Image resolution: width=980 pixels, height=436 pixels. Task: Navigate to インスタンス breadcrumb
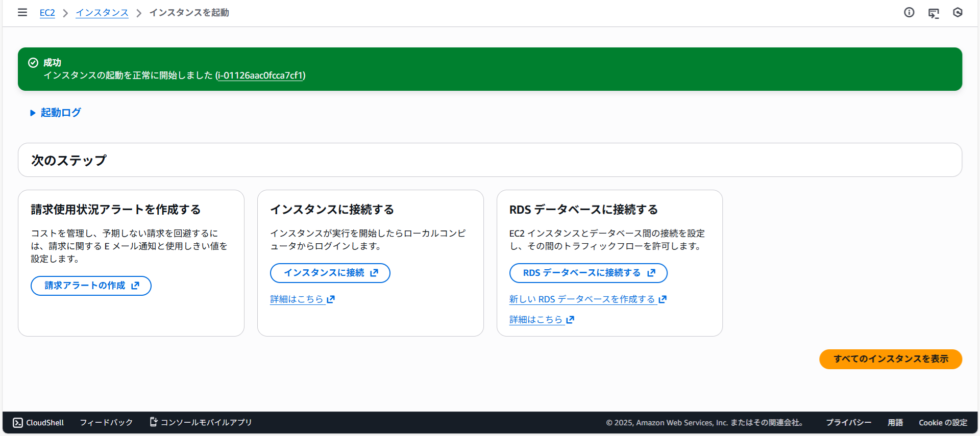(102, 13)
